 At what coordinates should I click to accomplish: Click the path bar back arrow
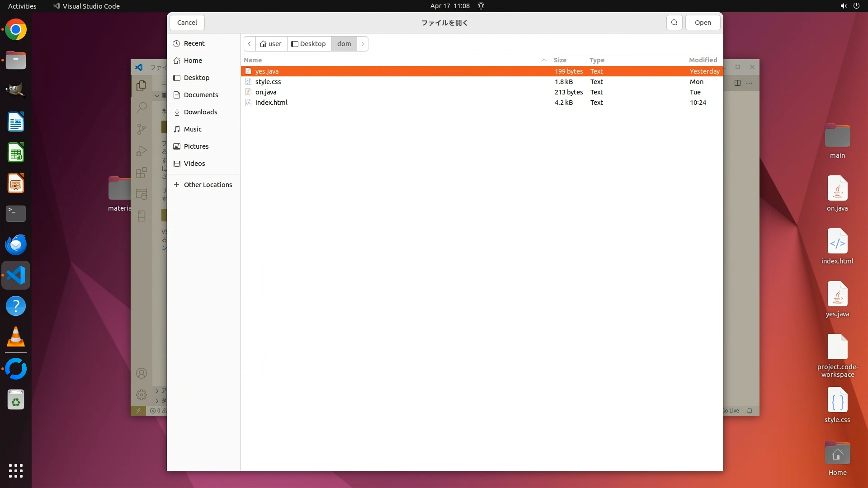coord(250,44)
